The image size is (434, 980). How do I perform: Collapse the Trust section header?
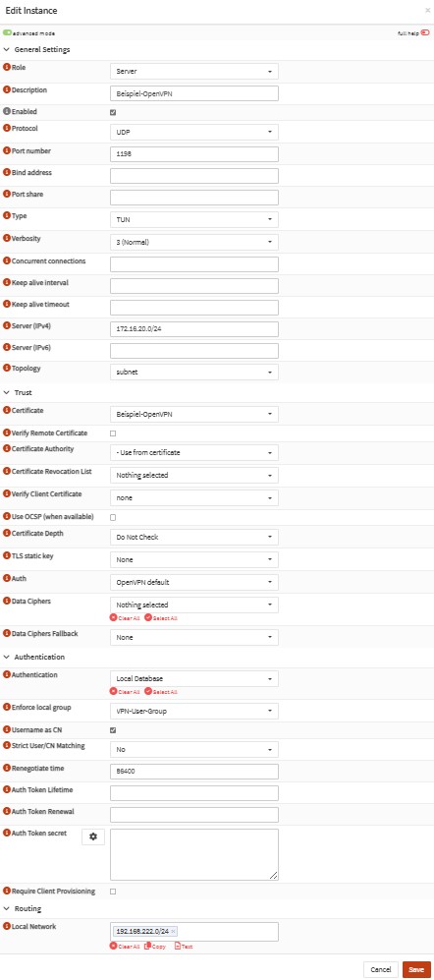click(x=18, y=392)
